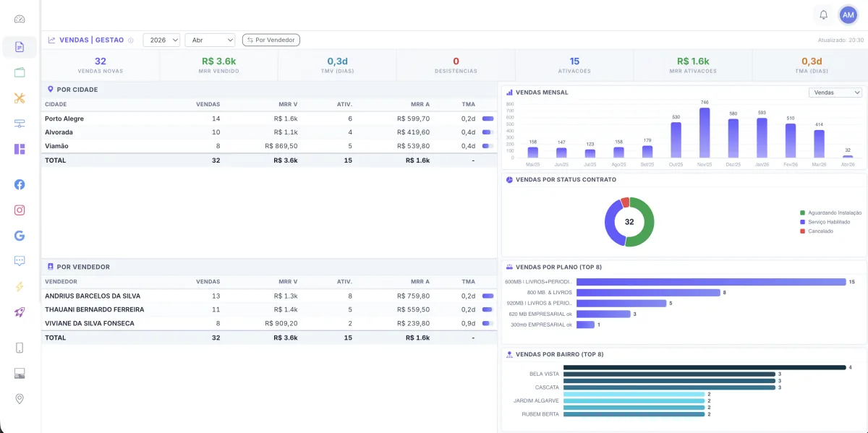This screenshot has height=433, width=868.
Task: Open the Vendas Novas KPI card
Action: tap(101, 65)
